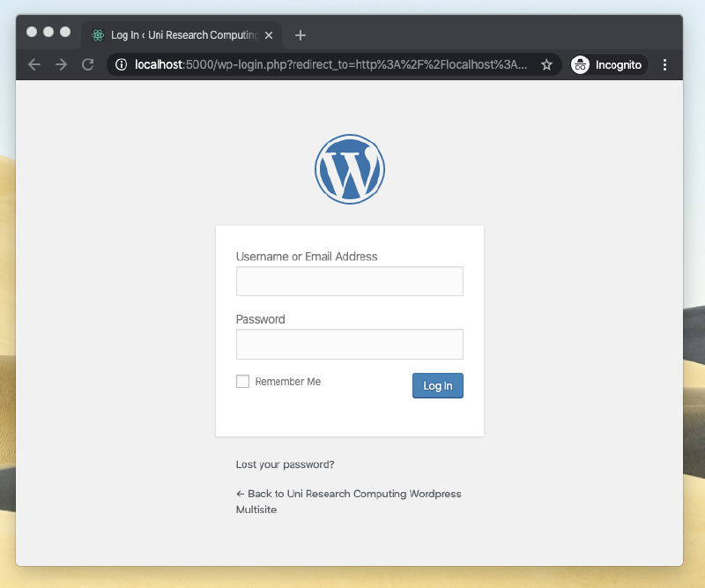Bookmark this page with the star icon

tap(545, 63)
